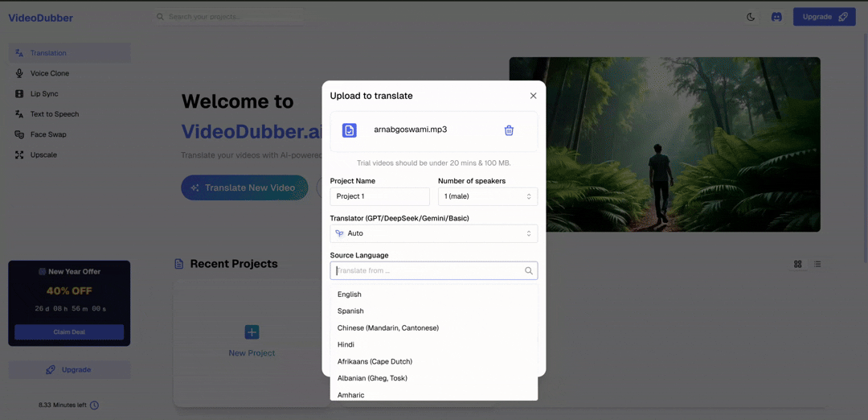The width and height of the screenshot is (868, 420).
Task: Choose Albanian (Gheg, Tosk) option
Action: pos(434,378)
